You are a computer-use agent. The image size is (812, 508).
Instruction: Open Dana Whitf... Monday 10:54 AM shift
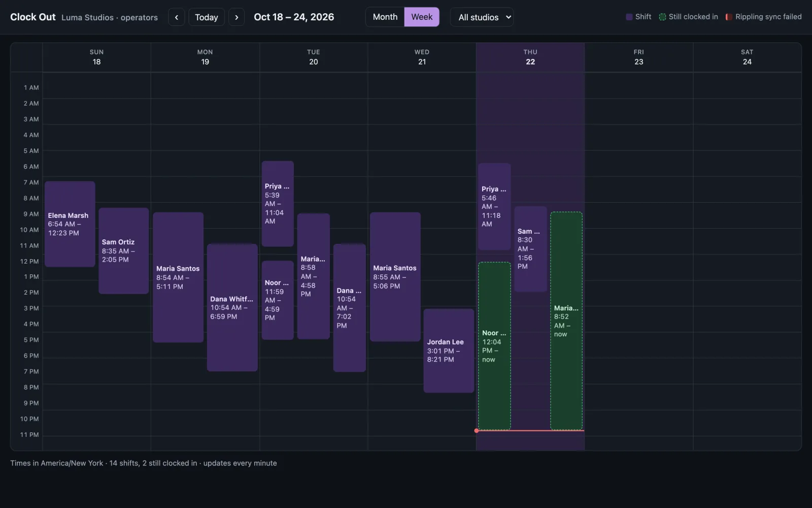[232, 308]
